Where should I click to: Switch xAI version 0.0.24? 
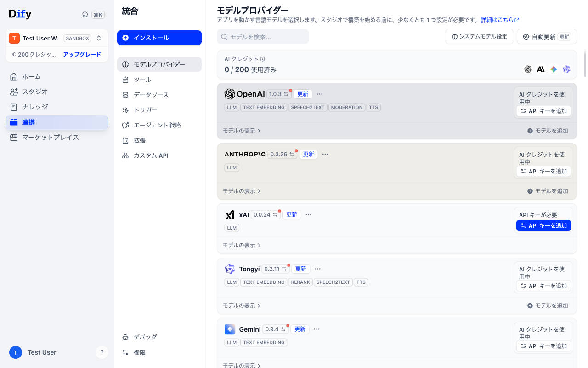(x=266, y=214)
